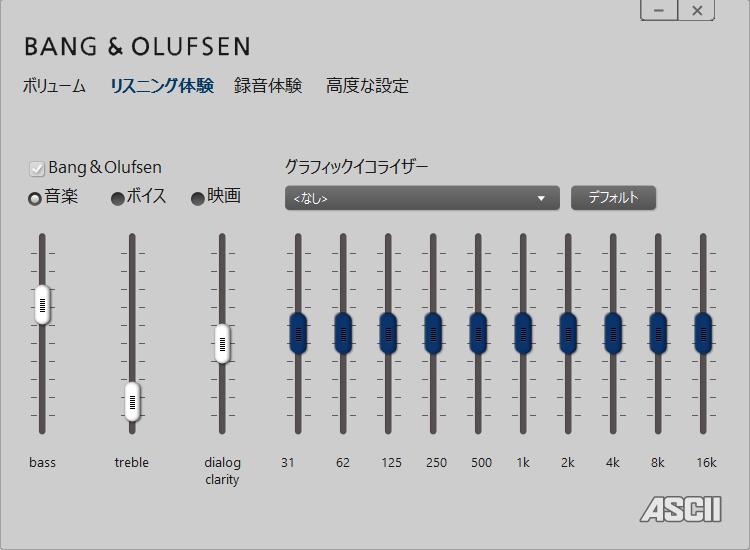Minimize the Bang & Olufsen window
Screen dimensions: 750x550
click(x=659, y=10)
